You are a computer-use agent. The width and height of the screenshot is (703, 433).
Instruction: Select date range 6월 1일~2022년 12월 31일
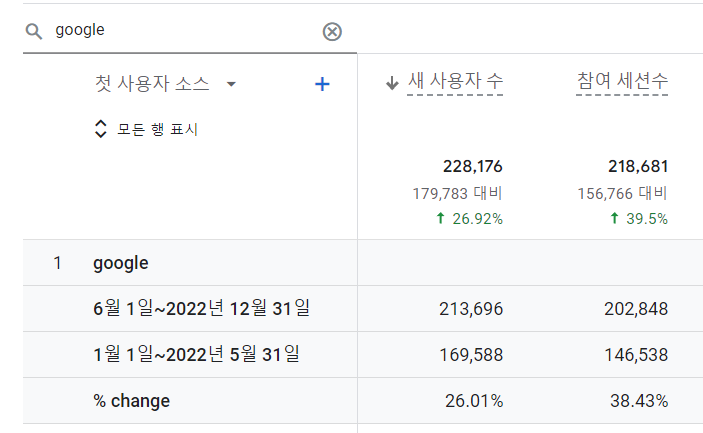(201, 309)
